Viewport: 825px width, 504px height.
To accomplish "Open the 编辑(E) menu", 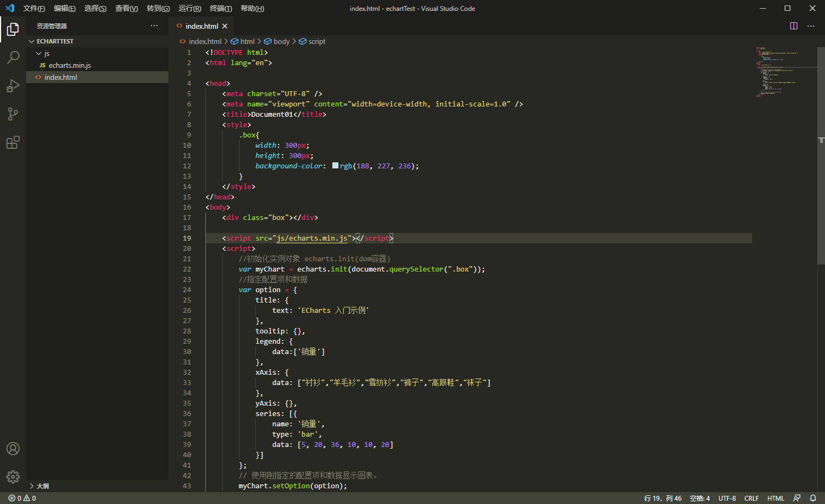I will click(x=65, y=8).
